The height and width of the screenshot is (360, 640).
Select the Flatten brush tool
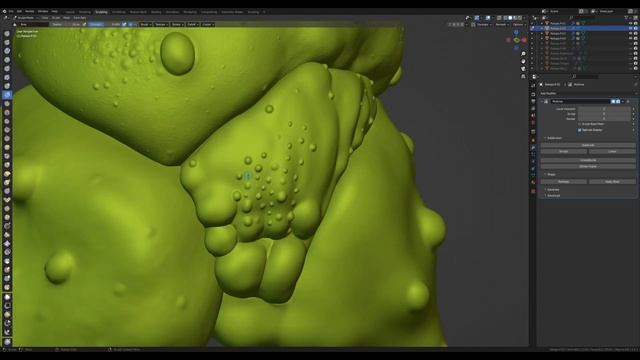(7, 121)
